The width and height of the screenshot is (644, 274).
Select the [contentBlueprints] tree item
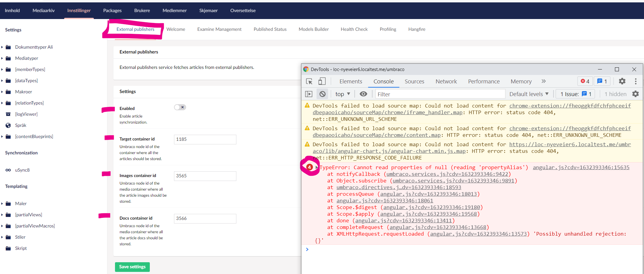(x=34, y=137)
